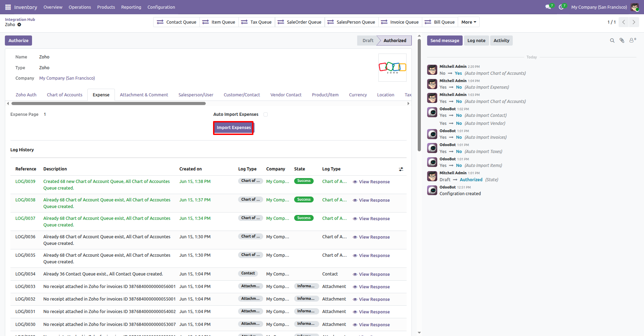View Response for LOG/0036
This screenshot has width=644, height=336.
[x=371, y=237]
